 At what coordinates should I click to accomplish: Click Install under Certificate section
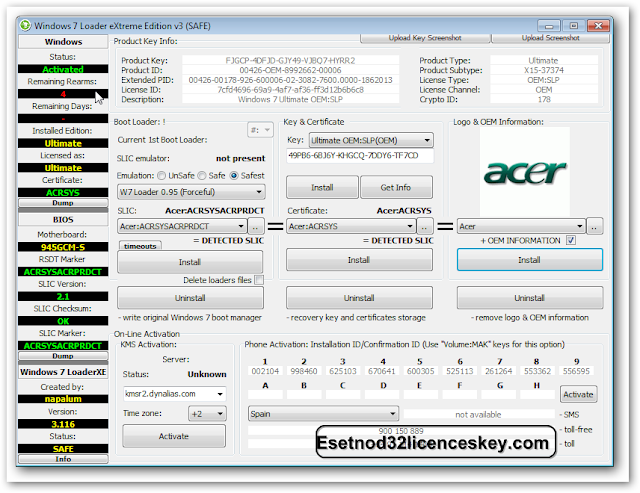pos(359,260)
